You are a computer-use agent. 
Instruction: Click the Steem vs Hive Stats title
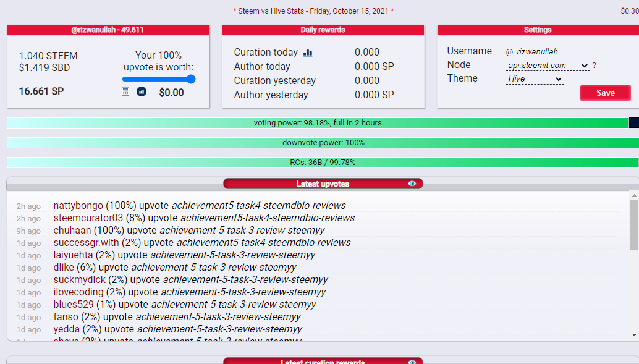313,11
